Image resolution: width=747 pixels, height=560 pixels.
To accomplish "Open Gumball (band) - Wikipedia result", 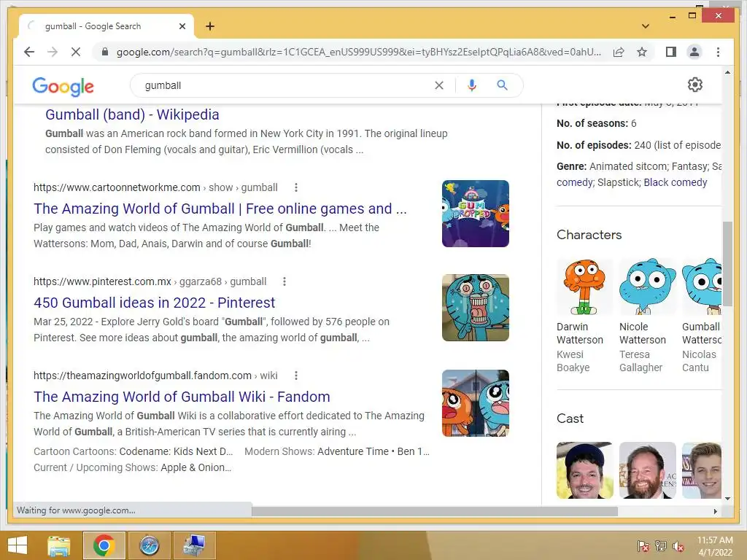I will [132, 114].
